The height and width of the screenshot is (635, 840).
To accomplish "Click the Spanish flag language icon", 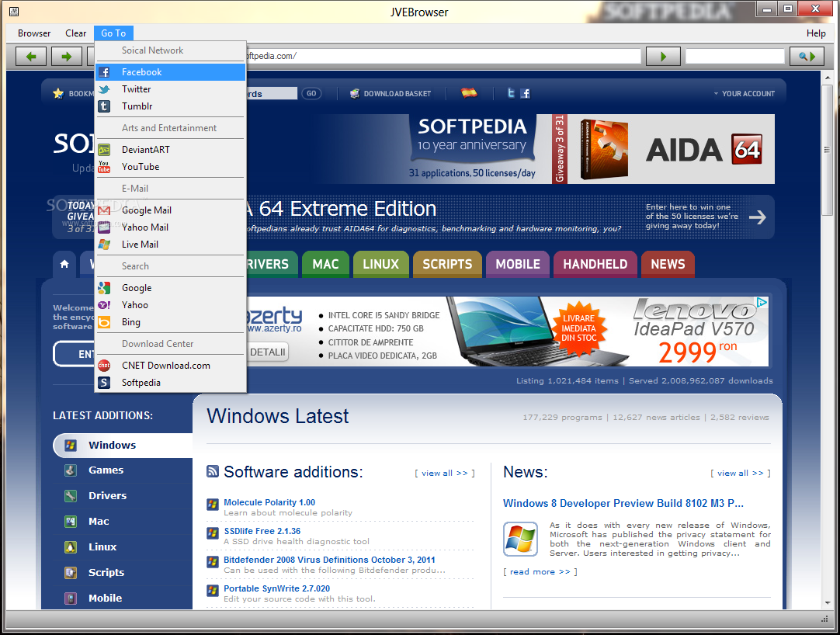I will pos(469,92).
